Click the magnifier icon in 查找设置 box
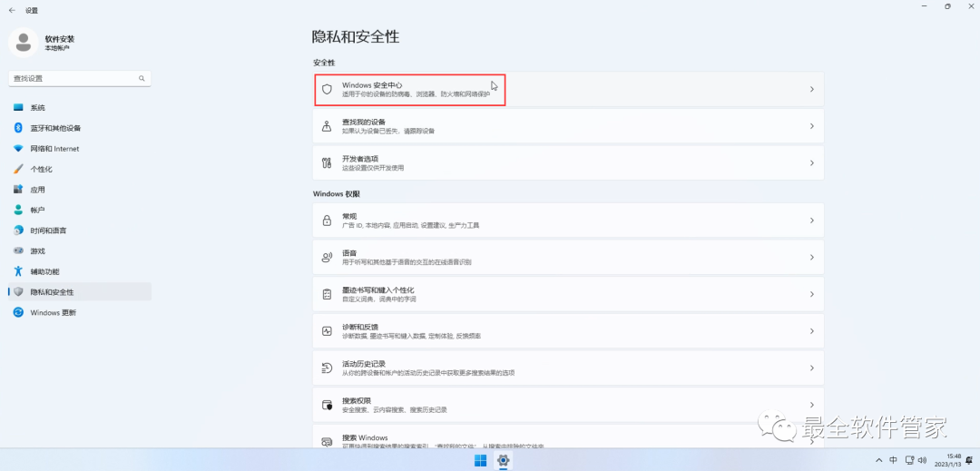The image size is (980, 471). (142, 79)
